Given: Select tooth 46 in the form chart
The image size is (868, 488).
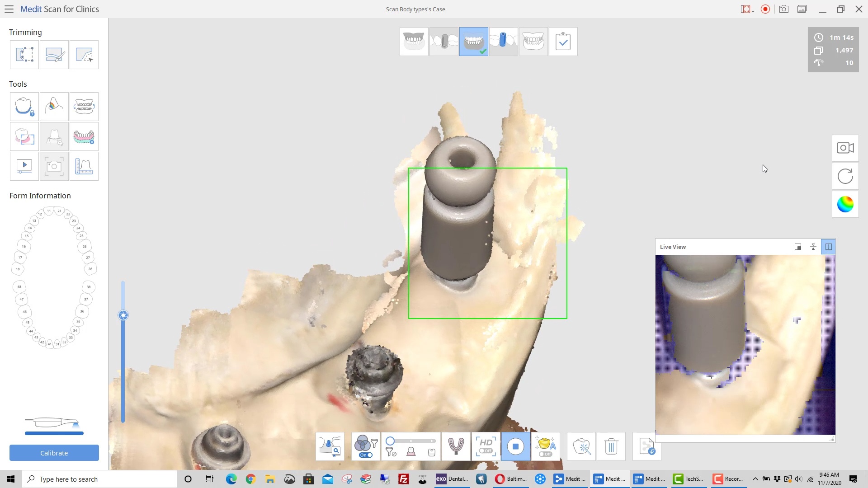Looking at the screenshot, I should [25, 311].
